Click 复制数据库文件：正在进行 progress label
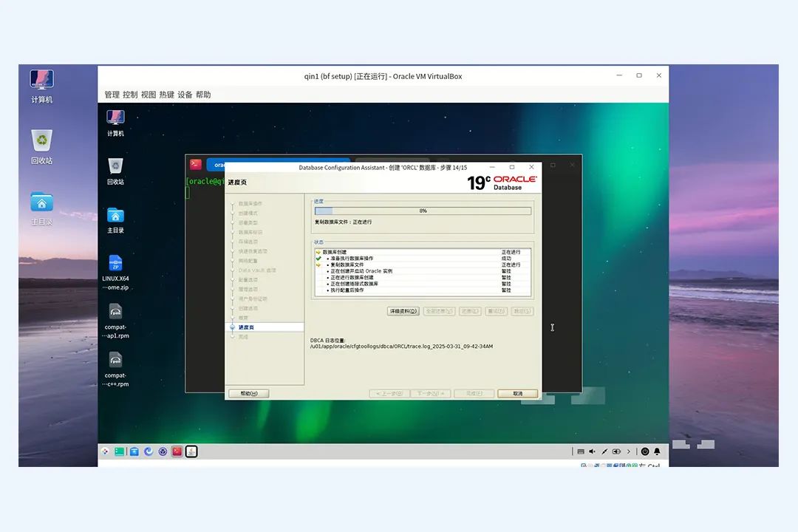The width and height of the screenshot is (798, 532). click(x=343, y=222)
